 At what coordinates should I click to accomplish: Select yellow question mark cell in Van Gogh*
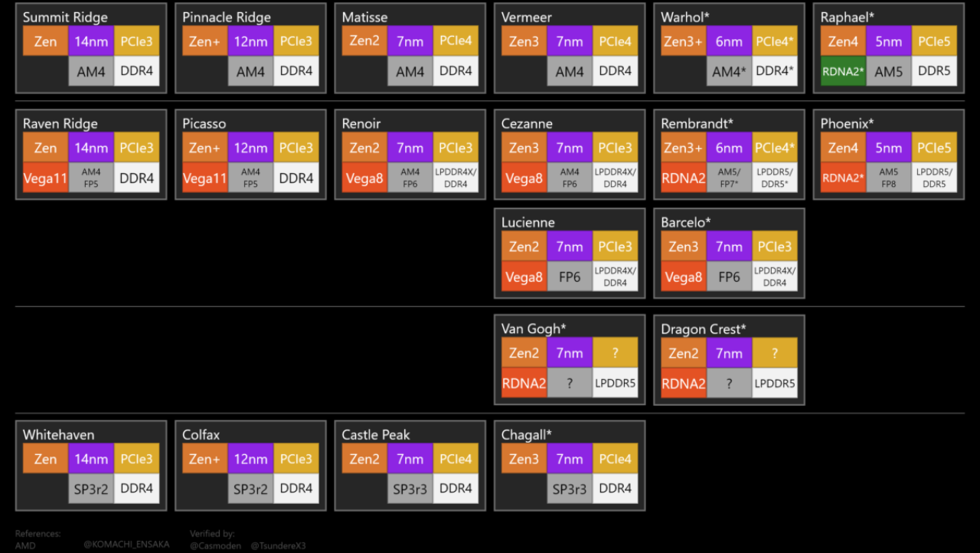coord(616,353)
